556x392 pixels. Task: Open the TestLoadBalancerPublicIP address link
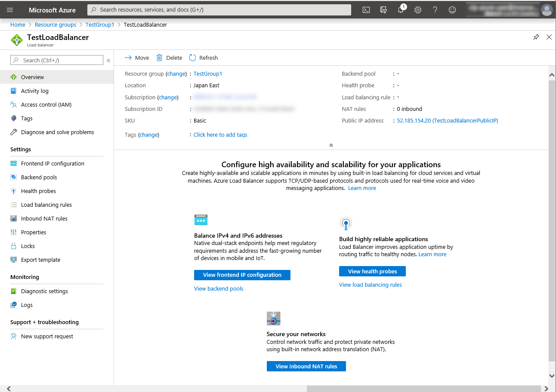(447, 121)
